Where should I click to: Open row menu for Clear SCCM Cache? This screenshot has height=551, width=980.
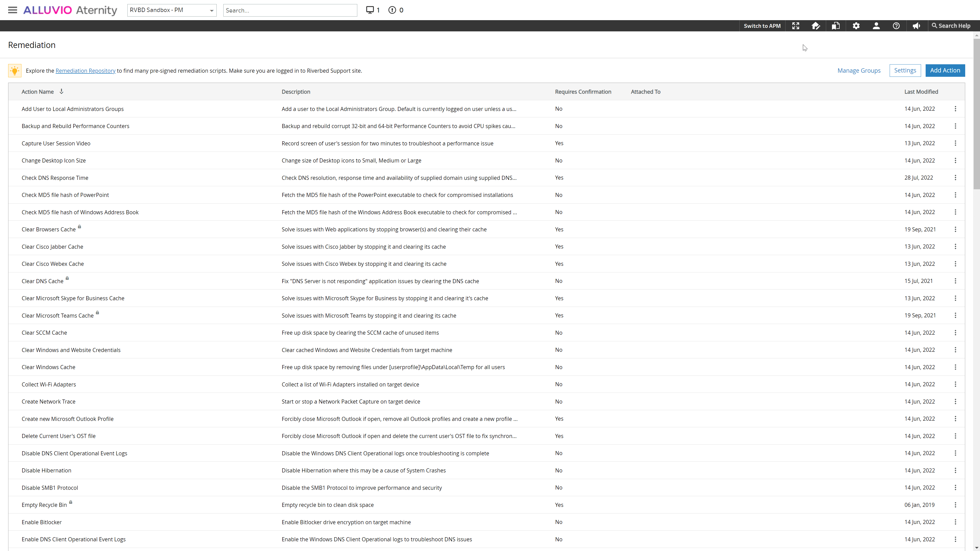click(x=955, y=333)
